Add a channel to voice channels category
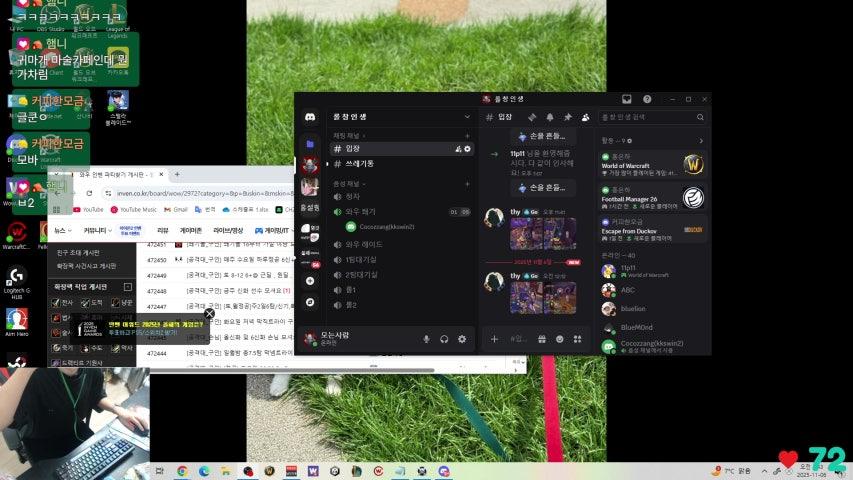The image size is (853, 480). 467,184
